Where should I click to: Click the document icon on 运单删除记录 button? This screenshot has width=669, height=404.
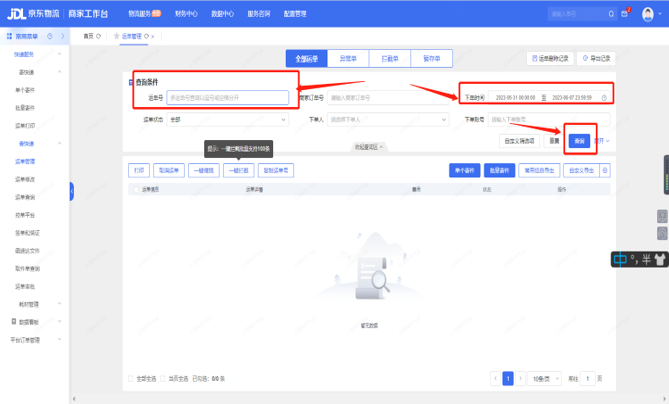click(x=535, y=58)
